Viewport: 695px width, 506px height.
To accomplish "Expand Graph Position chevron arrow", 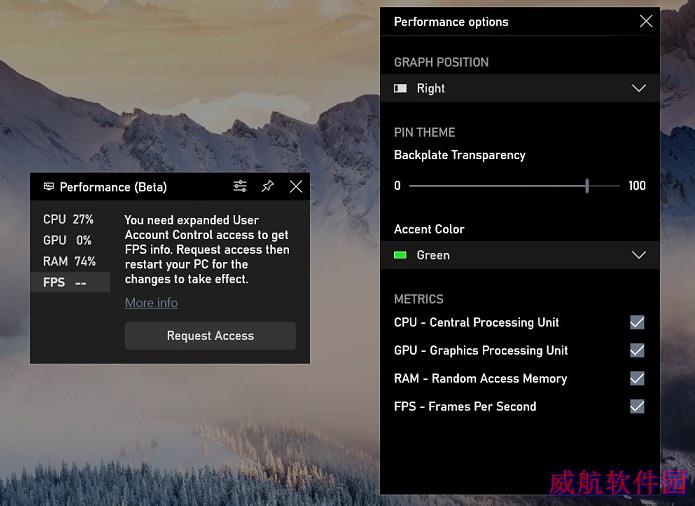I will 639,88.
